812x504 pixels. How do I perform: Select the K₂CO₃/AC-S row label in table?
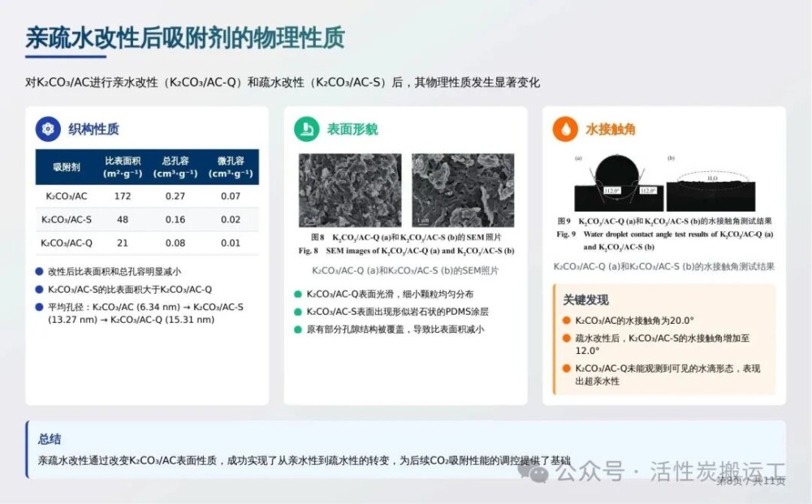pyautogui.click(x=67, y=219)
